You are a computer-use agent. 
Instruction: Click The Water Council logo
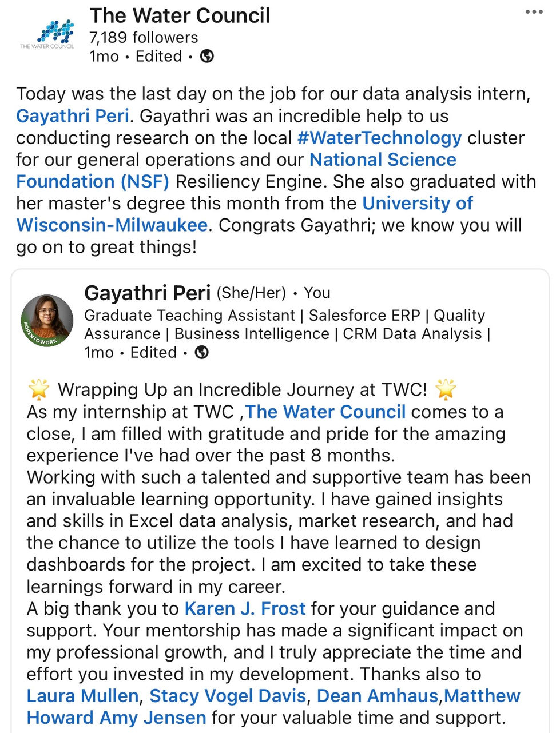click(x=47, y=34)
